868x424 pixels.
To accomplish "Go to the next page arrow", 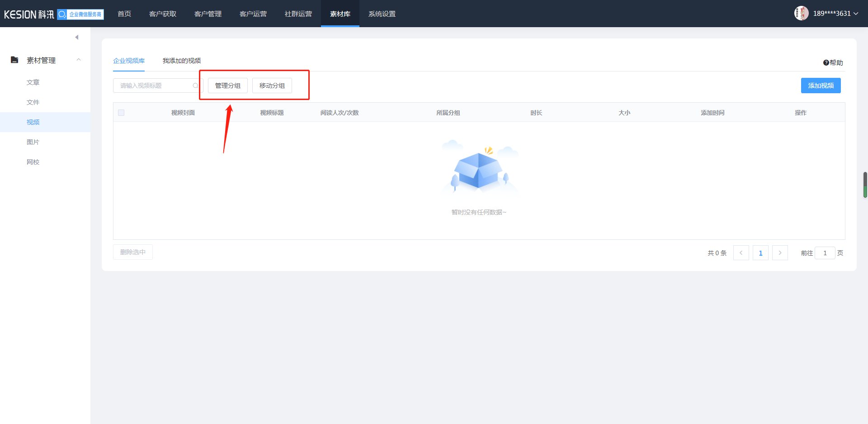I will [780, 253].
